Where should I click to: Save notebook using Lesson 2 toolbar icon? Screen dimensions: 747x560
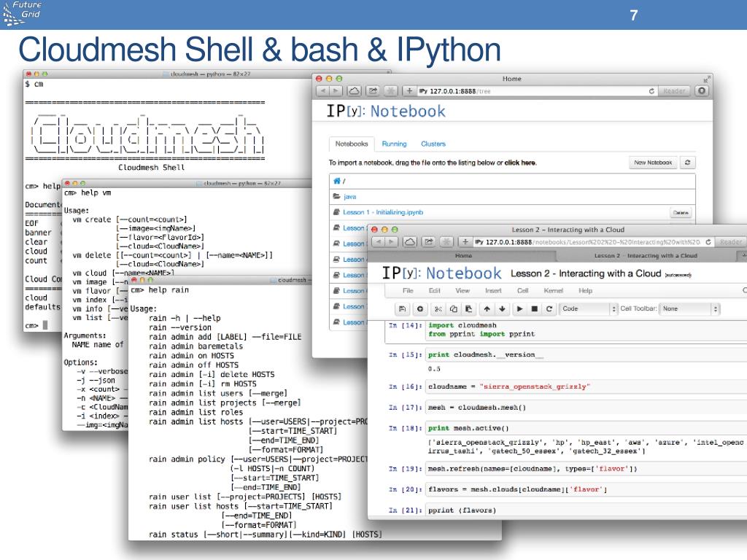403,308
